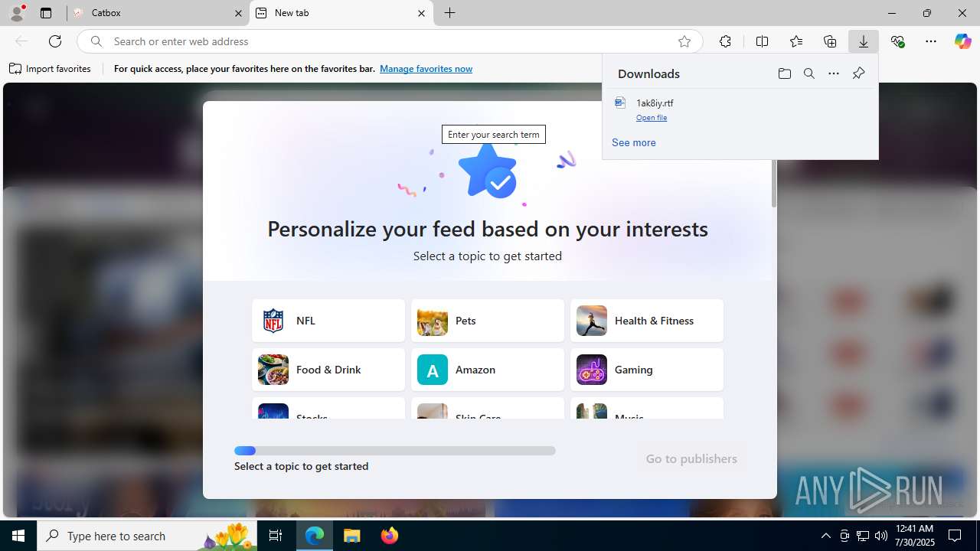
Task: Select the 1ak8iy.rtf download entry
Action: click(x=740, y=109)
